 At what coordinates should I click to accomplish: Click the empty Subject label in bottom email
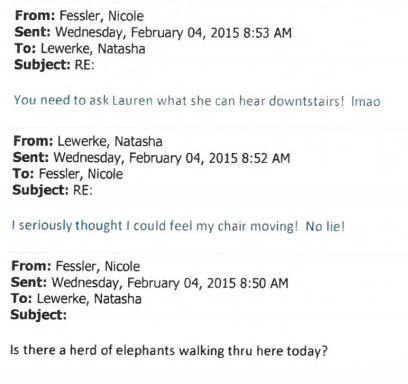point(39,314)
